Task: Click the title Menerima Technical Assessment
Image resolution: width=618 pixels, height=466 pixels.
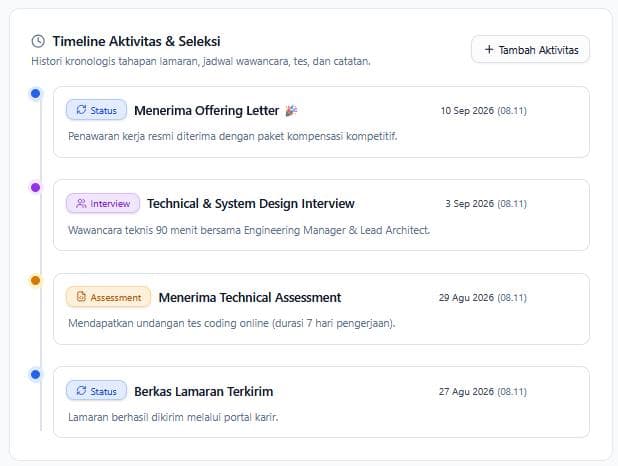Action: 250,298
